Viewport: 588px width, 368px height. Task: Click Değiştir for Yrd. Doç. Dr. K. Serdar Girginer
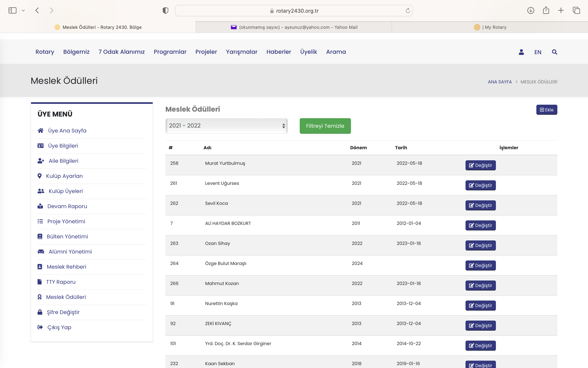click(480, 346)
